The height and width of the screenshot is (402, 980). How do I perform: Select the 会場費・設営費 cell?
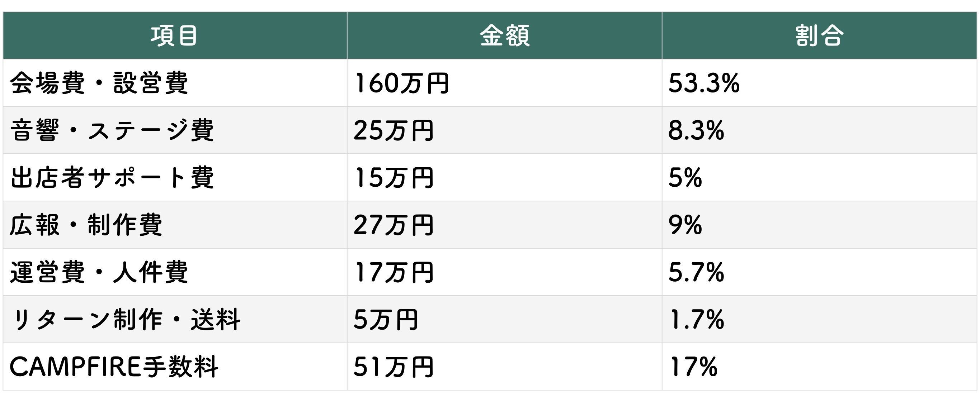99,83
